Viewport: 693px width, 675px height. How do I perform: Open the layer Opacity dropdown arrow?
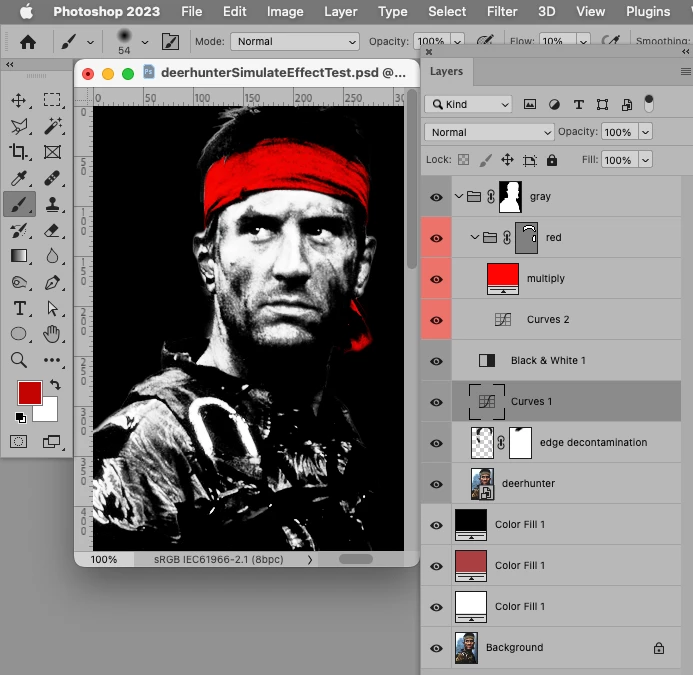point(645,132)
